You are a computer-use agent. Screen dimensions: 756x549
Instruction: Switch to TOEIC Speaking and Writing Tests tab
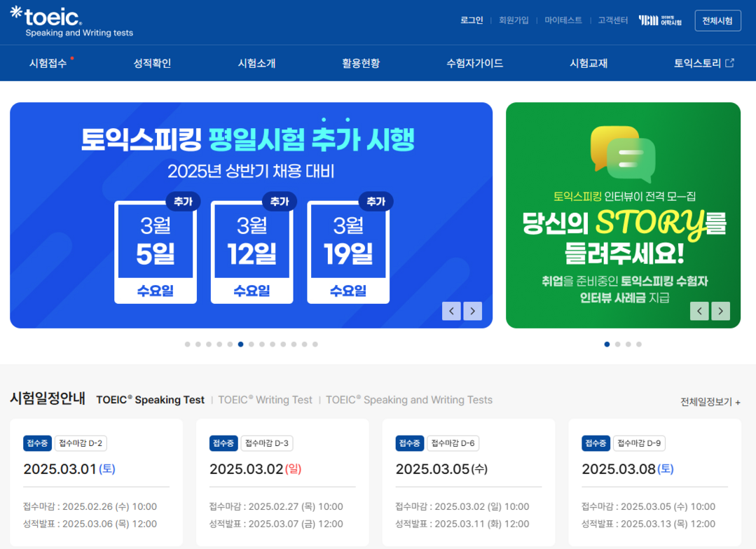pyautogui.click(x=409, y=400)
